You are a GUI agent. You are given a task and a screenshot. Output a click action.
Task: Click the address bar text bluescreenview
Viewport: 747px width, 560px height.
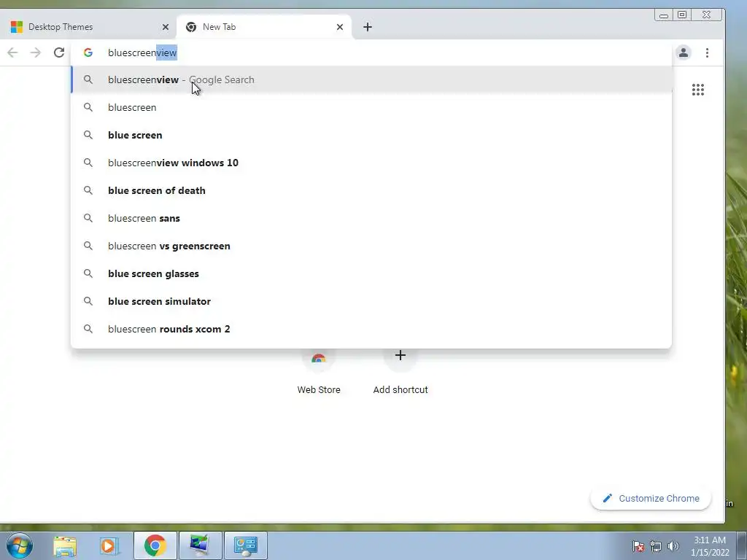pos(142,52)
